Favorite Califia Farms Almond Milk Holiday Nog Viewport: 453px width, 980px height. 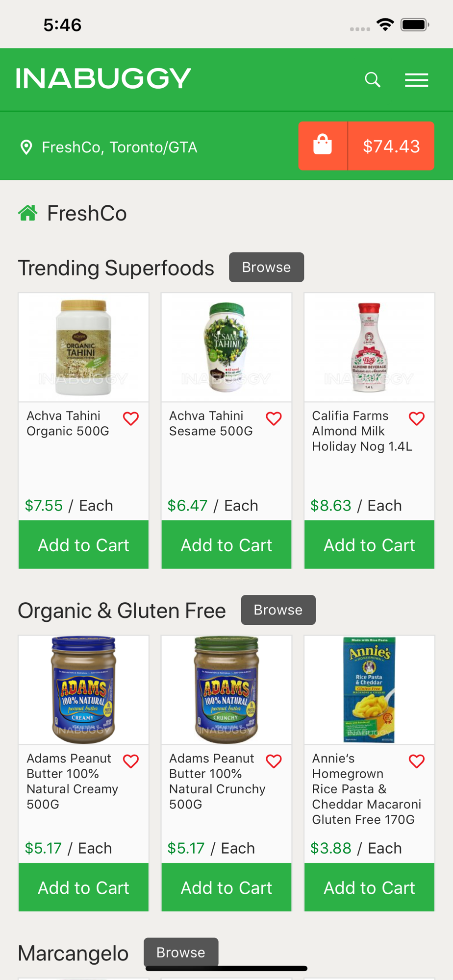point(417,418)
